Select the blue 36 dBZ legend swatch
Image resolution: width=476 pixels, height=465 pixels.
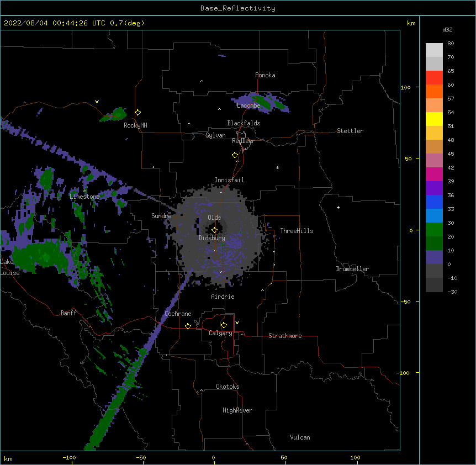click(x=434, y=202)
